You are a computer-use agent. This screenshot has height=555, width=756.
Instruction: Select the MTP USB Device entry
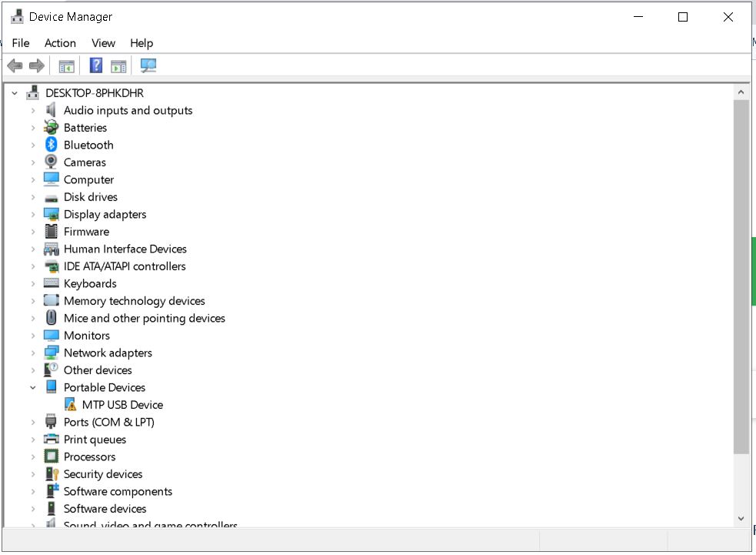[122, 404]
